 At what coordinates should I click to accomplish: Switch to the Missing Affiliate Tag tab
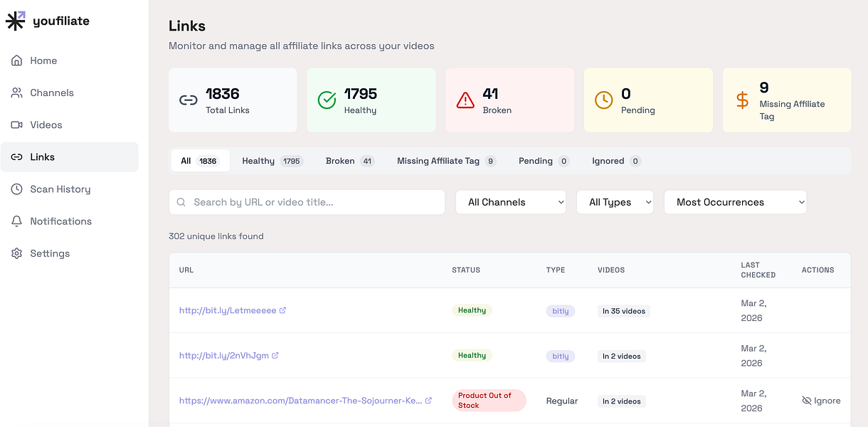tap(446, 161)
